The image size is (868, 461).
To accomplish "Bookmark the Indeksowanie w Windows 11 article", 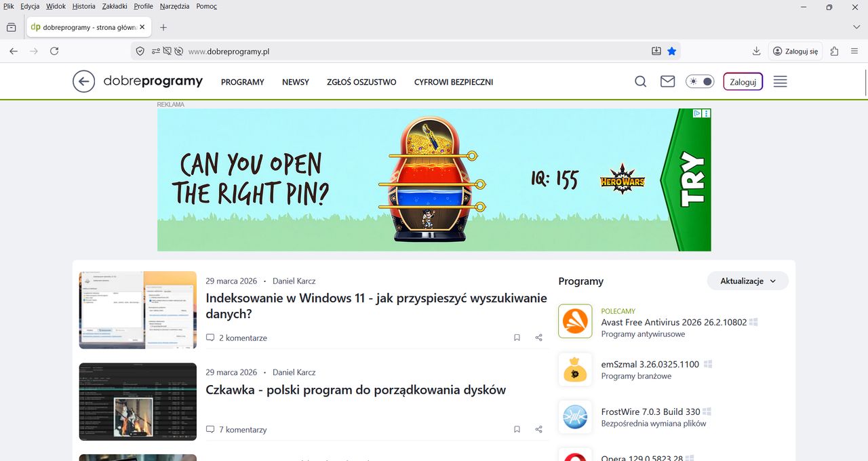I will [517, 338].
